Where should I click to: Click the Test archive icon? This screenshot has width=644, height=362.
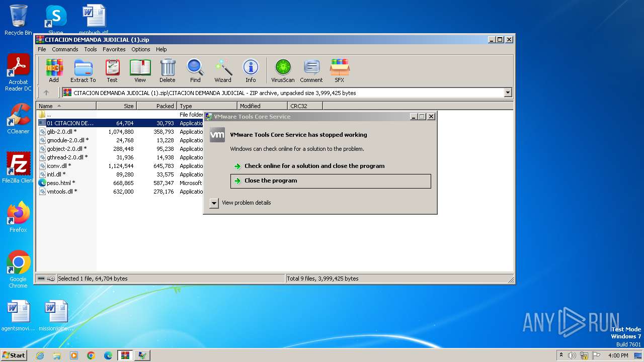click(112, 70)
